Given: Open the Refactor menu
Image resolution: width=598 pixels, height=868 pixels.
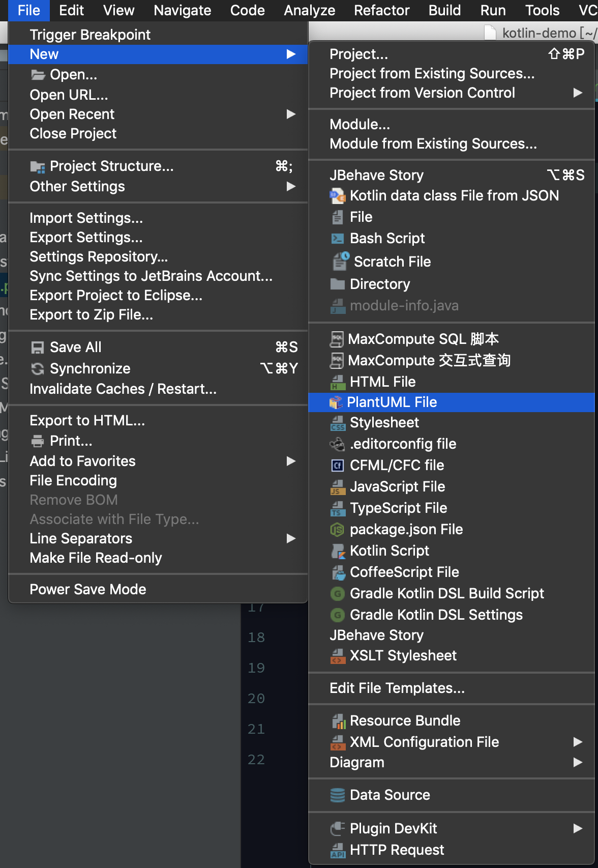Looking at the screenshot, I should pyautogui.click(x=381, y=10).
